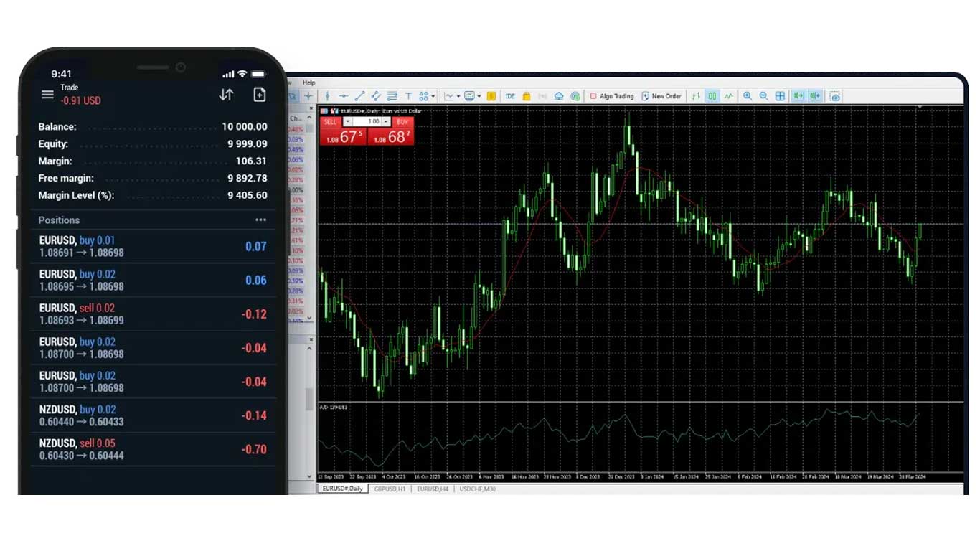Open the indicators dropdown arrow
The height and width of the screenshot is (551, 980).
pos(458,95)
